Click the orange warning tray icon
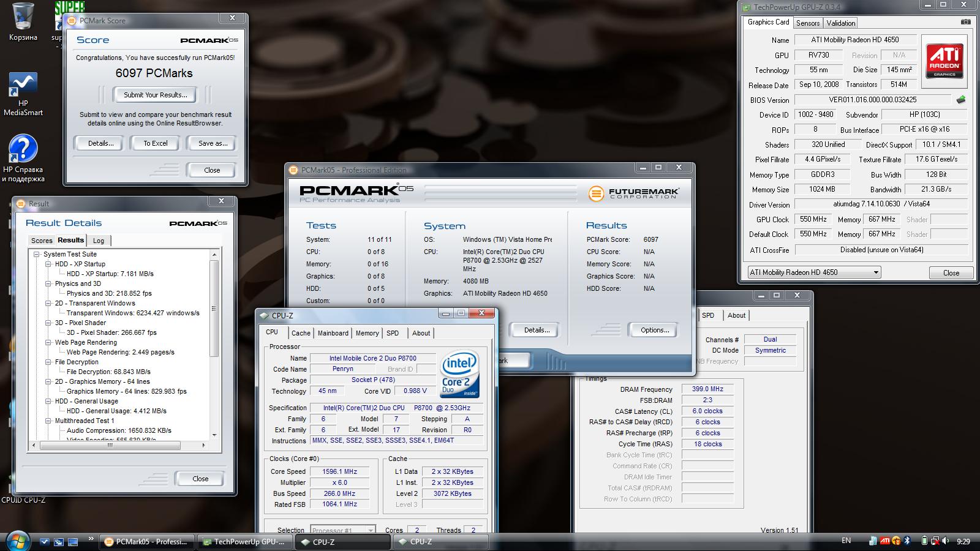 (x=897, y=541)
